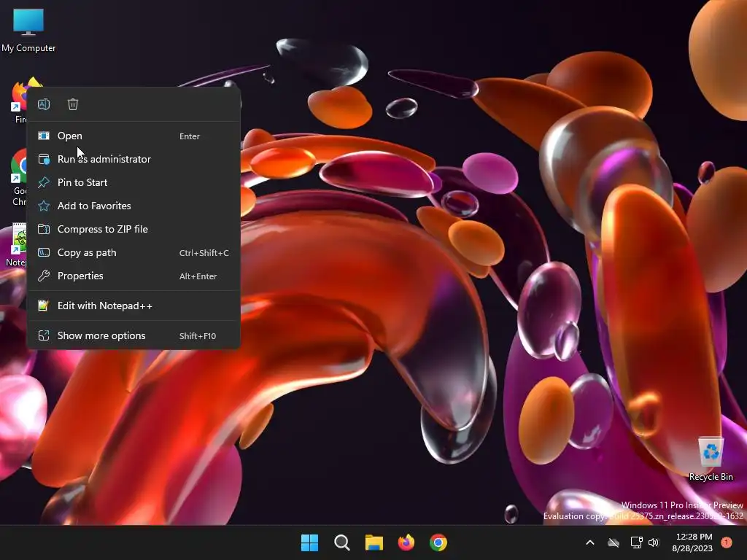This screenshot has width=747, height=560.
Task: Select Pin to Start option
Action: click(133, 182)
